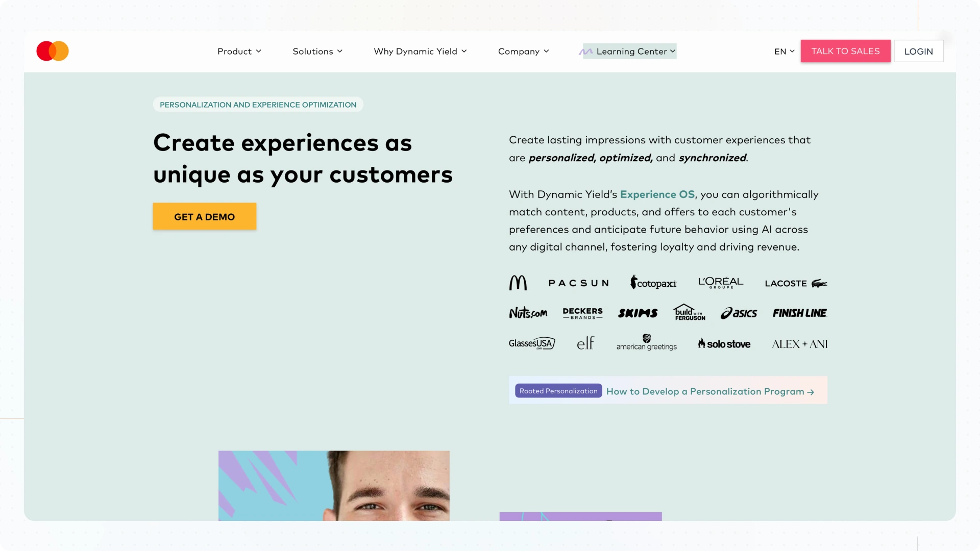Click the GlassesUSA logo
Screen dimensions: 980x551
(x=532, y=343)
